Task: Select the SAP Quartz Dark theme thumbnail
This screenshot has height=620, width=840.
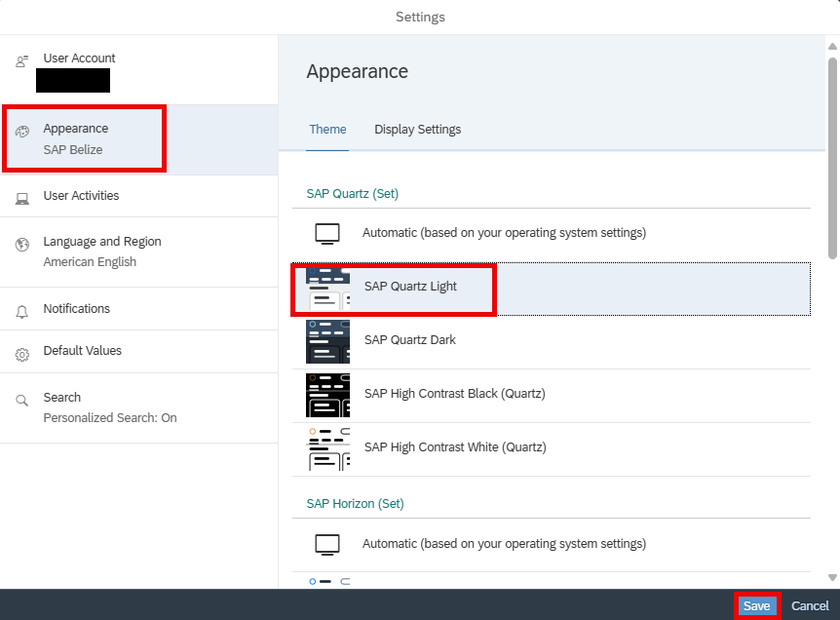Action: point(327,341)
